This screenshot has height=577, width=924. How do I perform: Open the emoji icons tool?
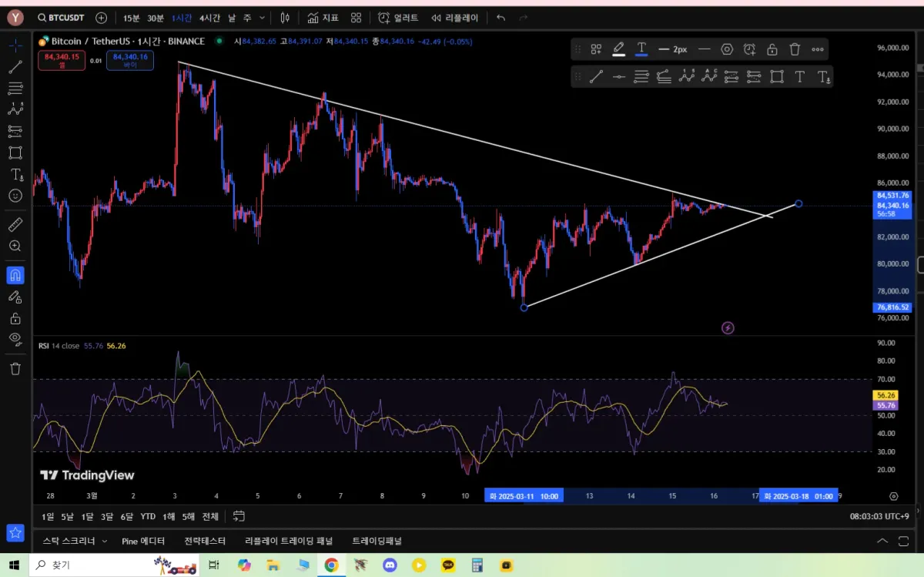pyautogui.click(x=15, y=196)
